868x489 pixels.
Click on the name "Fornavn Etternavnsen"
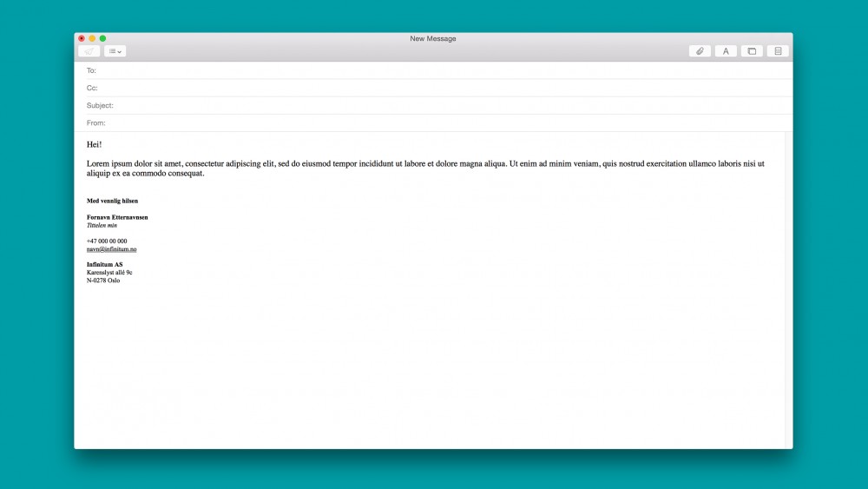click(x=117, y=217)
